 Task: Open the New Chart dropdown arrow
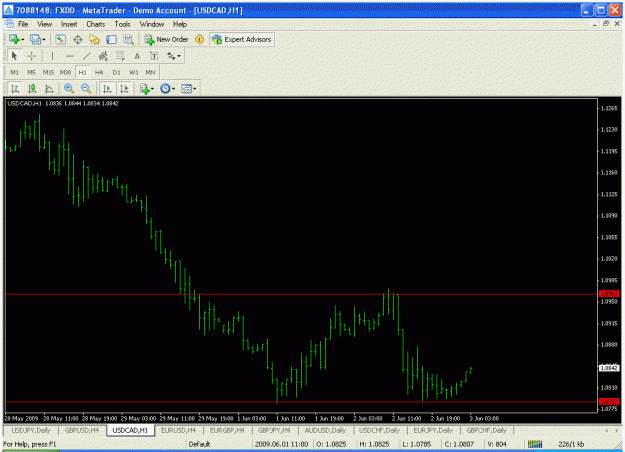23,39
